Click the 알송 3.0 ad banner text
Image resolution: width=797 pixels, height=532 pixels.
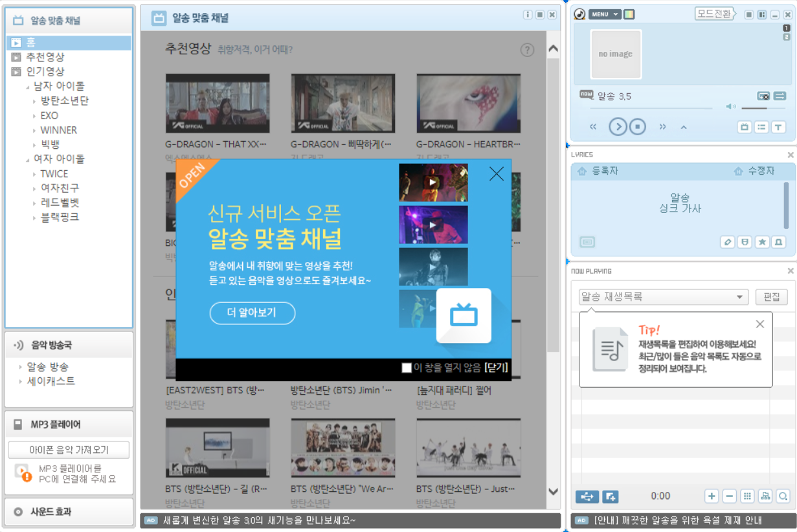[x=259, y=520]
